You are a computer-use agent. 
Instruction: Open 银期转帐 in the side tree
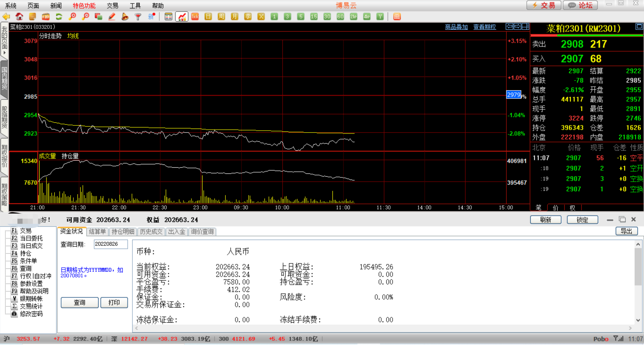click(x=31, y=299)
